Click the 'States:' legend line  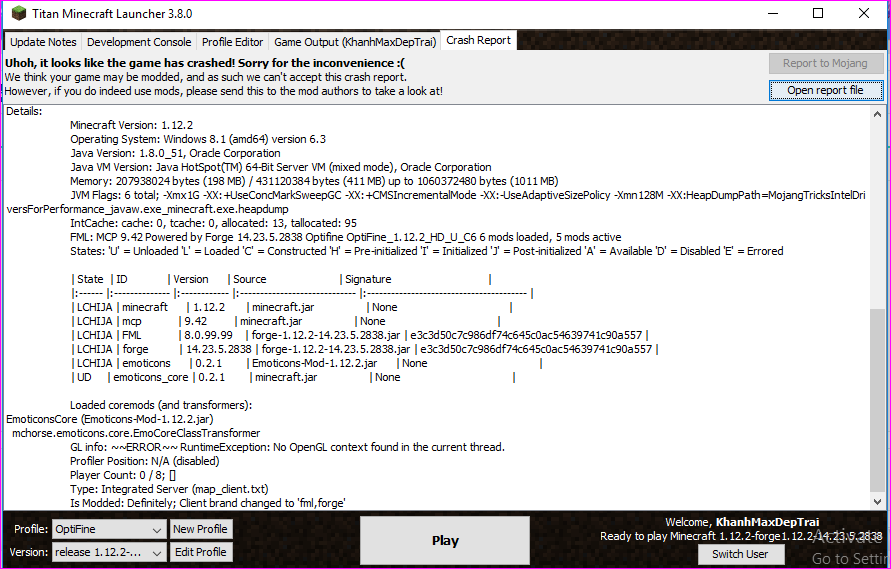pos(427,251)
